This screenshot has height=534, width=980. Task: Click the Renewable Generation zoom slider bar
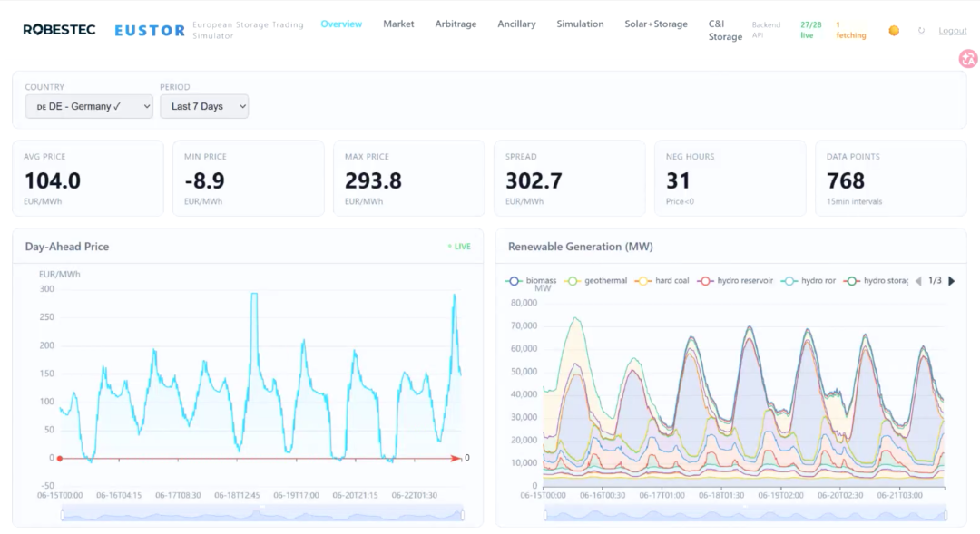click(746, 514)
